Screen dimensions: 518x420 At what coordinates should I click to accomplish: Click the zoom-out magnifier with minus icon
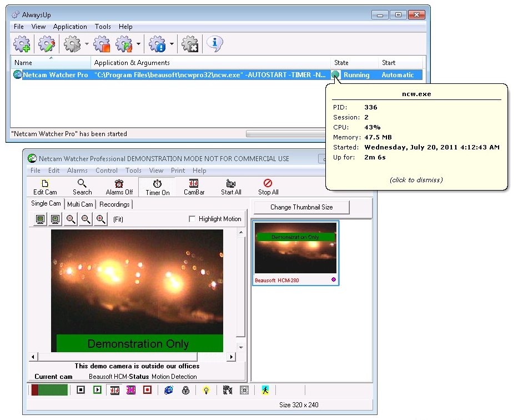point(86,219)
